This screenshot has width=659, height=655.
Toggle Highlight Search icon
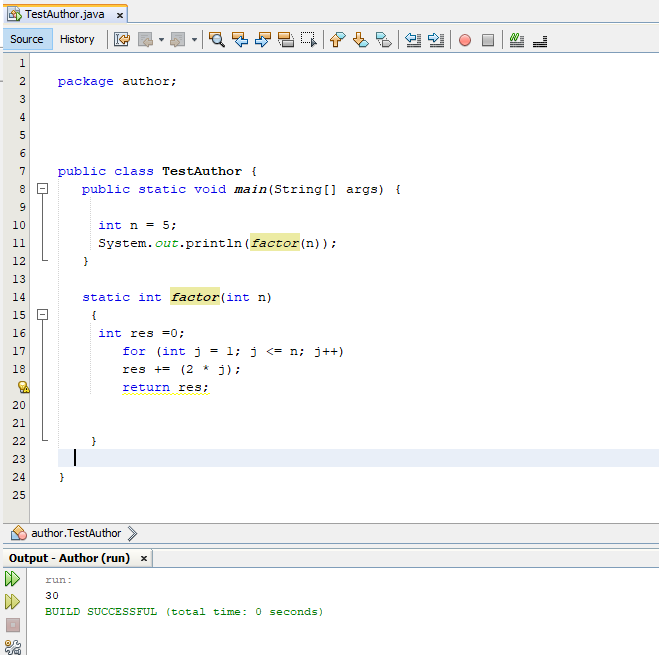pos(286,40)
